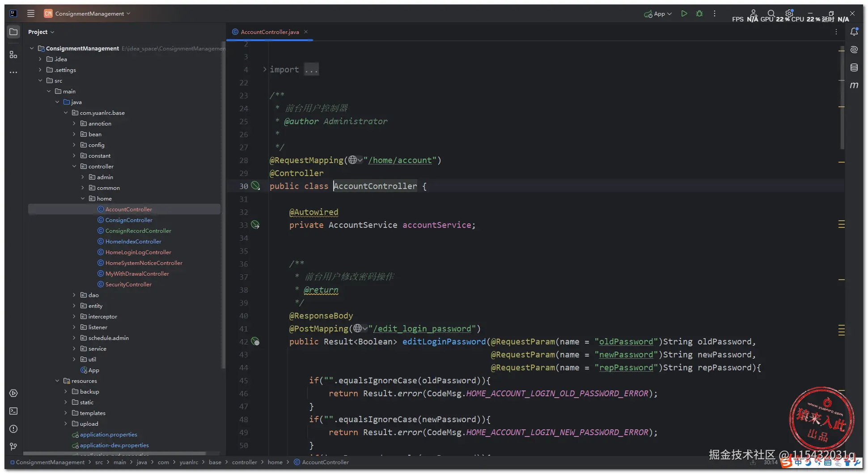Viewport: 868px width, 474px height.
Task: Open the Structure tool window icon
Action: point(13,55)
